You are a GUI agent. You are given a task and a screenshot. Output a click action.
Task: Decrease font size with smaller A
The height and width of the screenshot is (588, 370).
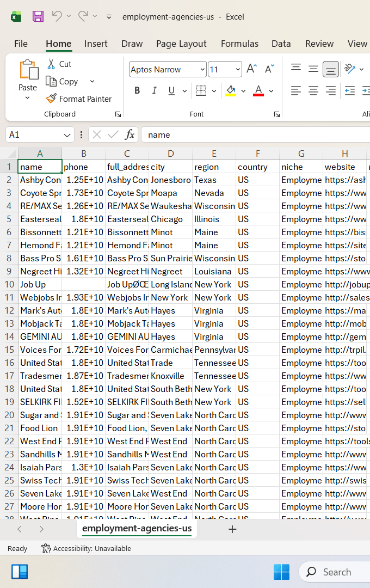coord(269,69)
